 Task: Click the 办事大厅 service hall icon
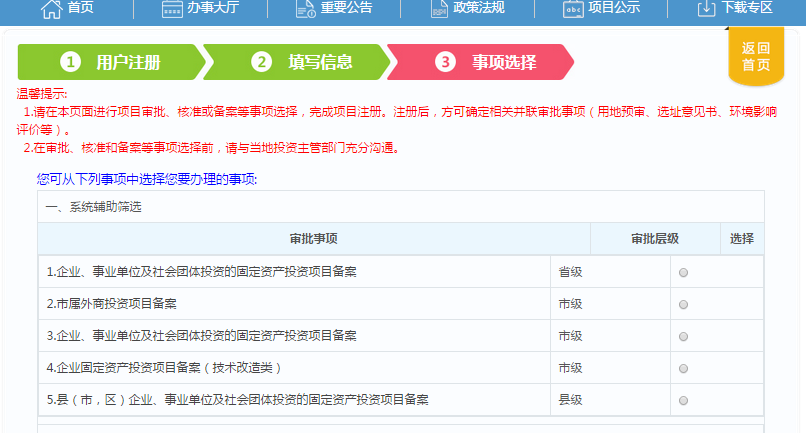click(173, 8)
